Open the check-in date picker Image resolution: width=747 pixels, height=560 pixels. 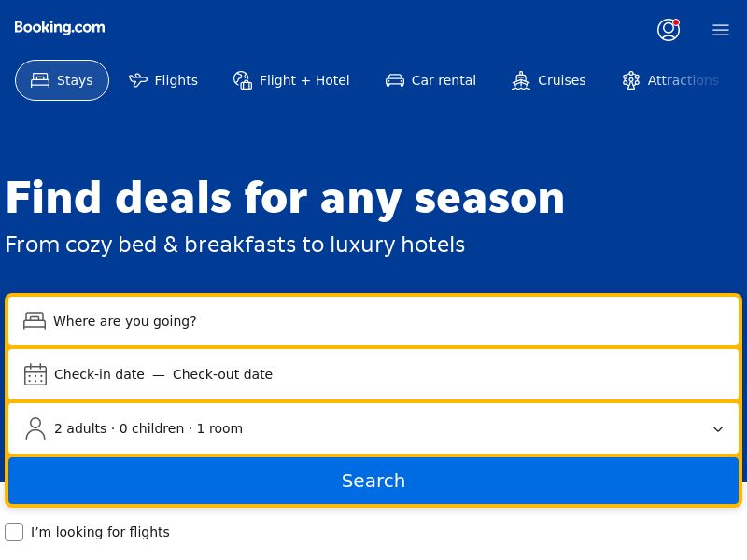99,374
